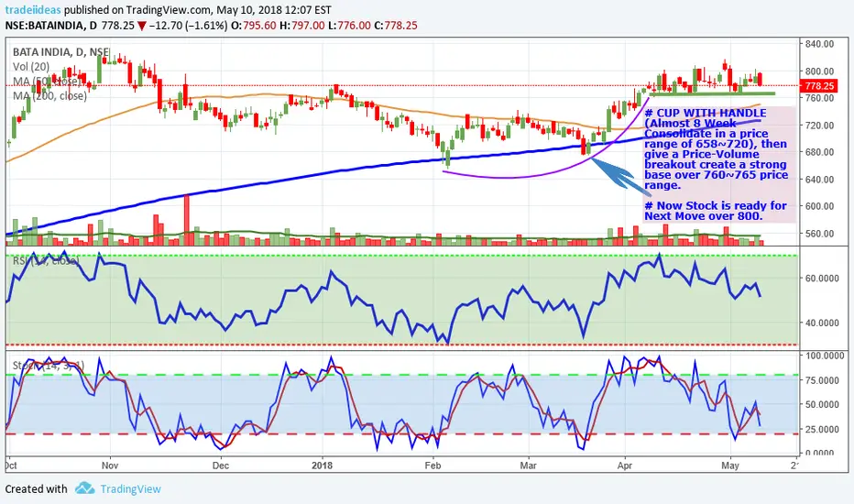854x504 pixels.
Task: Click the 600.00 price axis label
Action: pos(820,206)
